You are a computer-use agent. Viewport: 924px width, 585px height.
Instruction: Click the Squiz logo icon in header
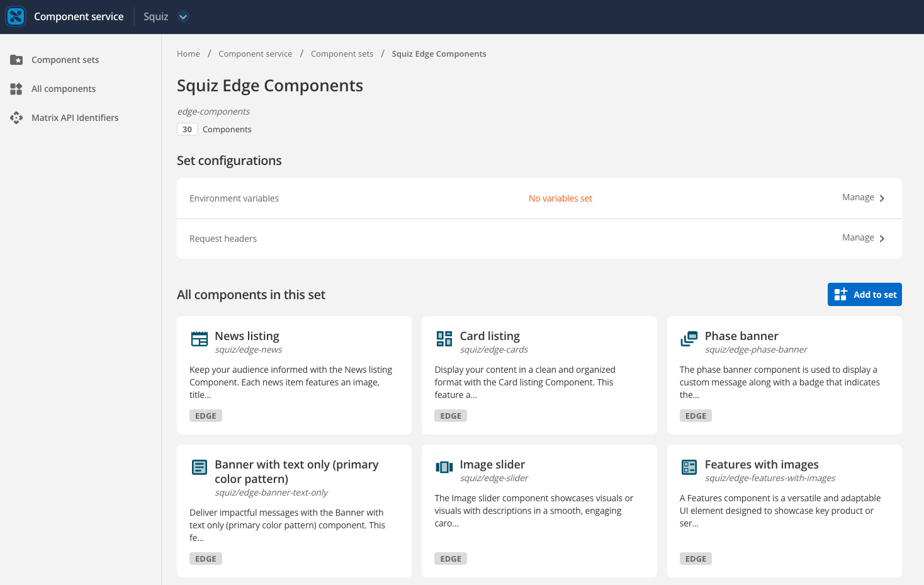16,16
